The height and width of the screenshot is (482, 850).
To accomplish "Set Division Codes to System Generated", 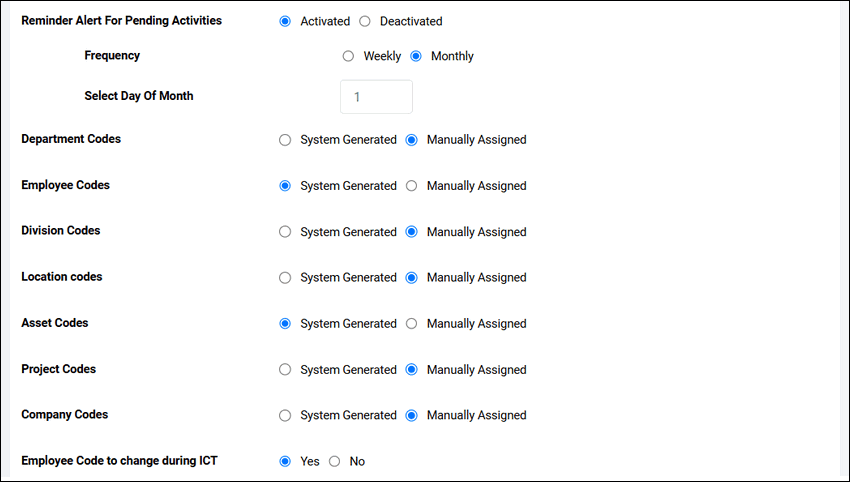I will (x=285, y=232).
